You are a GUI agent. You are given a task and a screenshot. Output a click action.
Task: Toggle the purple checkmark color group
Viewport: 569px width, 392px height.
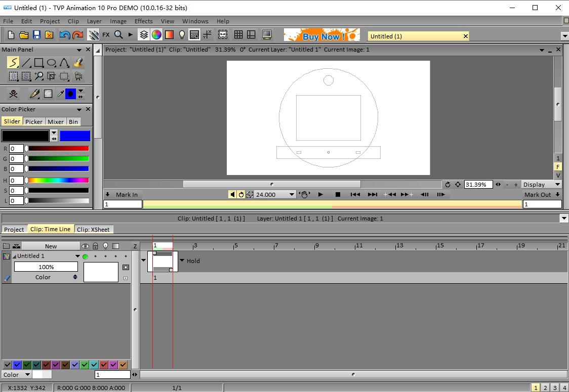(x=56, y=365)
